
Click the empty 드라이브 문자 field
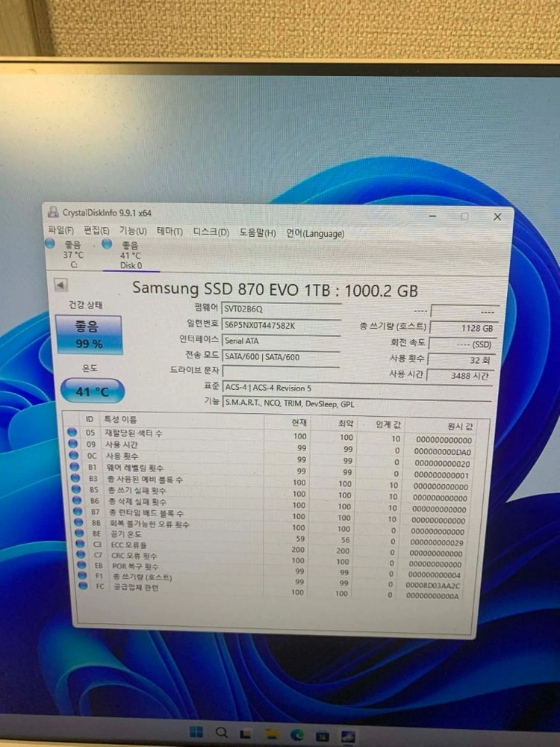tap(281, 371)
